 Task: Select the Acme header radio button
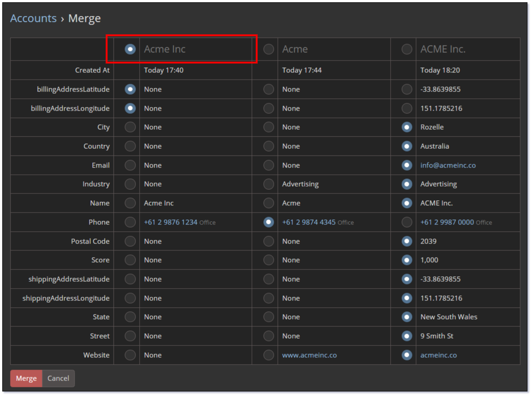268,49
